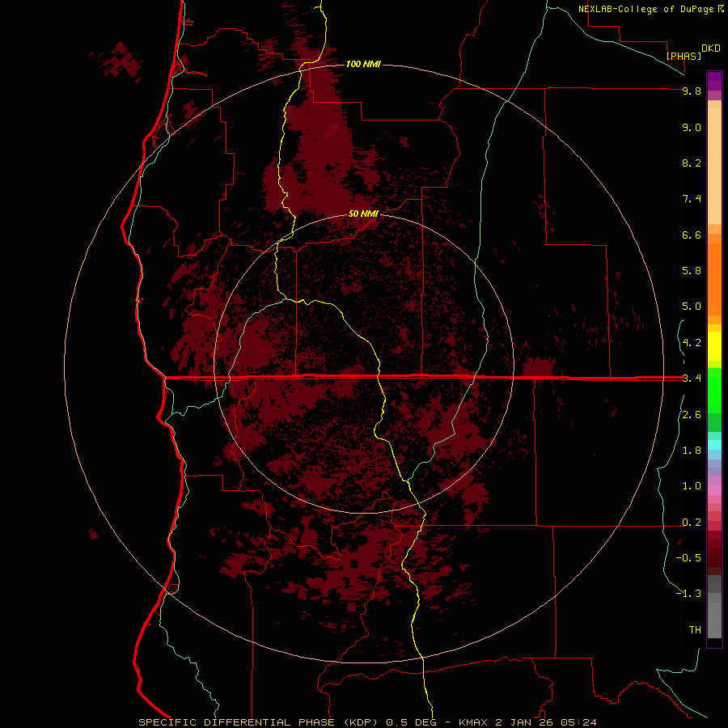Pick the yellow segment of the color bar

pyautogui.click(x=714, y=346)
